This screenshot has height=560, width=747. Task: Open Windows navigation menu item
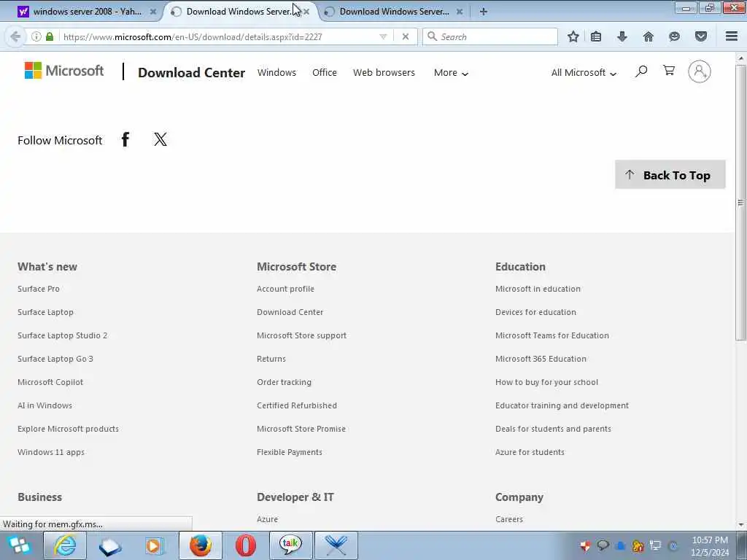click(276, 72)
